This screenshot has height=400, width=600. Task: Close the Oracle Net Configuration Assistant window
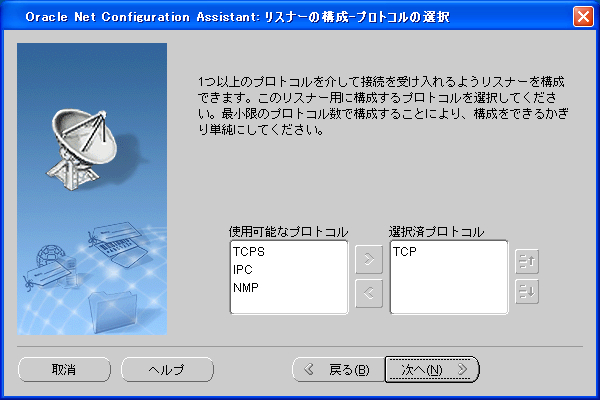pyautogui.click(x=582, y=17)
